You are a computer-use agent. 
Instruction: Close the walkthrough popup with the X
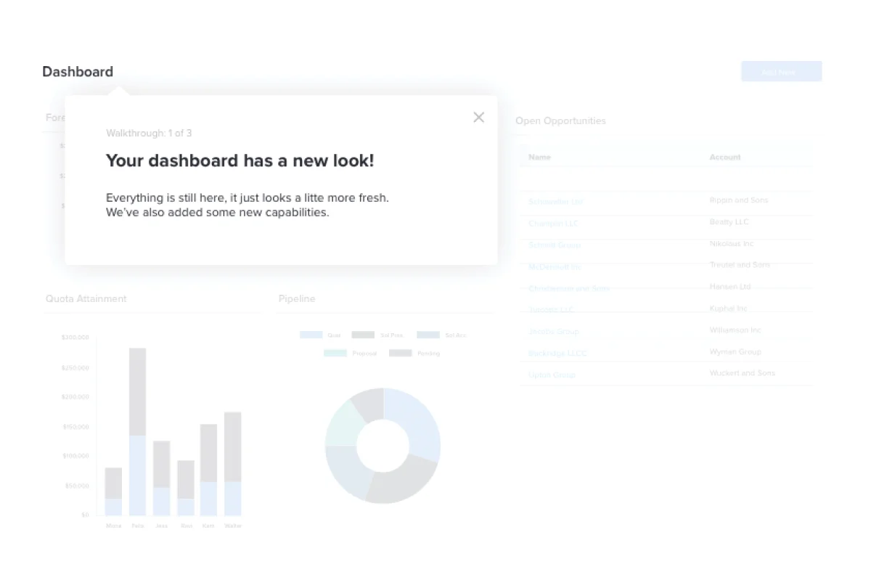tap(478, 118)
